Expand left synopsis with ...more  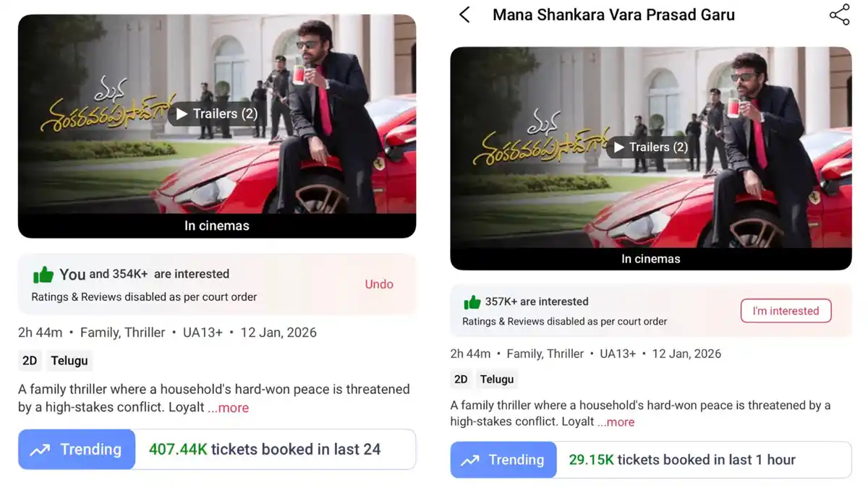[229, 408]
